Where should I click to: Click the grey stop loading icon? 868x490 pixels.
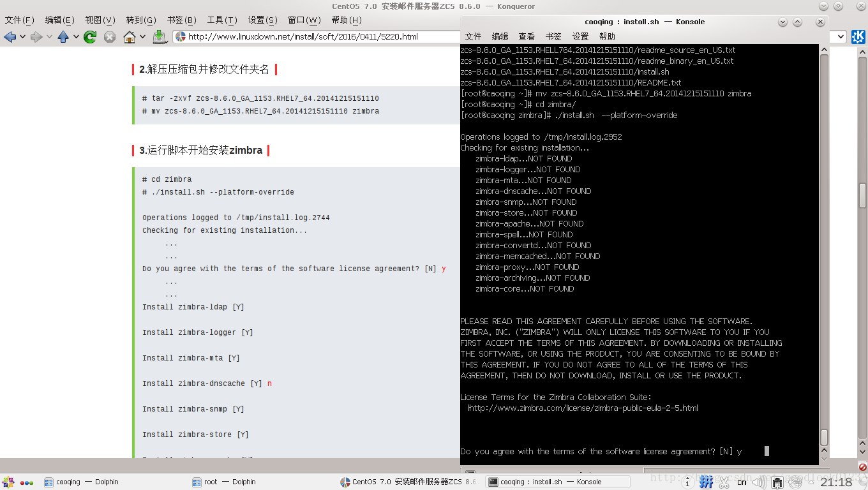(110, 36)
